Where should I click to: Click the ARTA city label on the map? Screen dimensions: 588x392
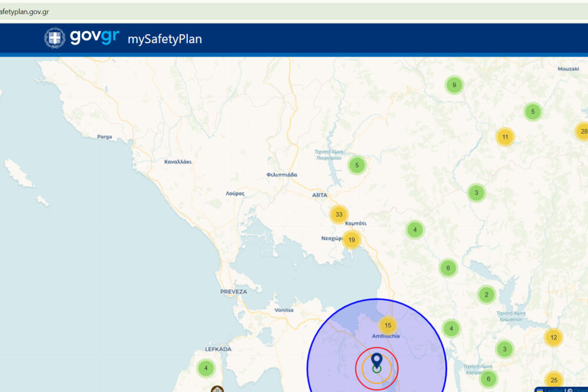319,195
